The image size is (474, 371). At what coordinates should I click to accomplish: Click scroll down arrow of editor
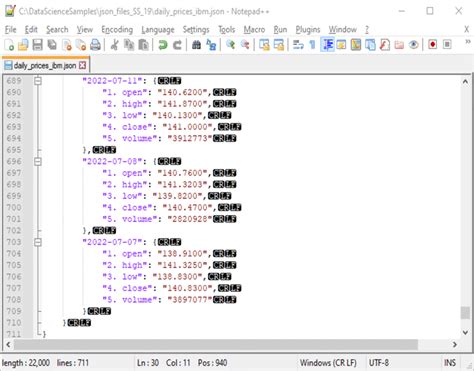click(x=465, y=333)
